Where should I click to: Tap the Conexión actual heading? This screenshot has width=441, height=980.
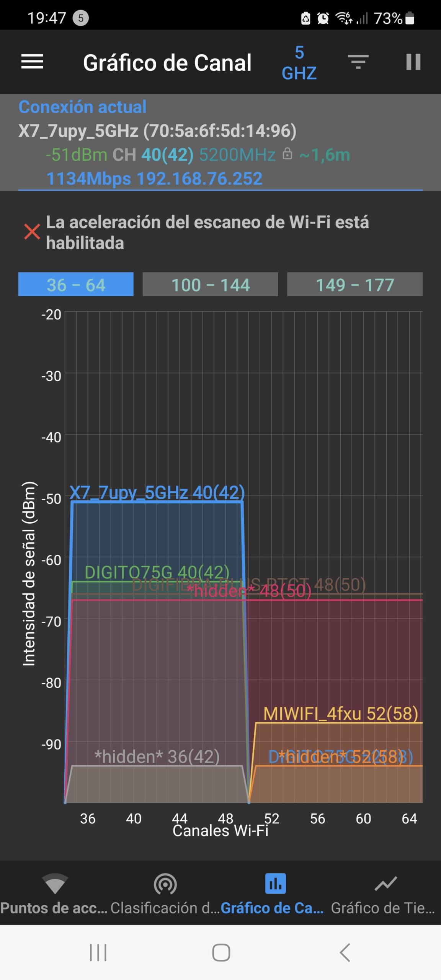82,107
